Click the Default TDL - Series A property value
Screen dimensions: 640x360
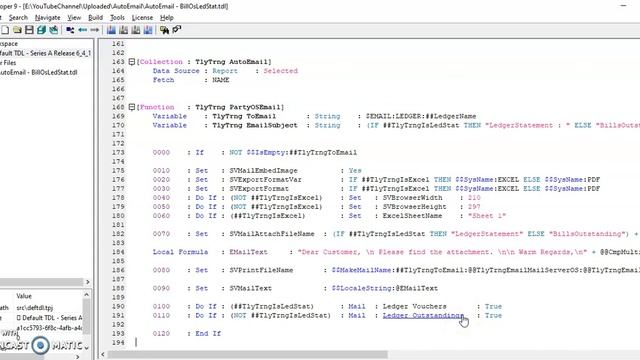coord(49,318)
